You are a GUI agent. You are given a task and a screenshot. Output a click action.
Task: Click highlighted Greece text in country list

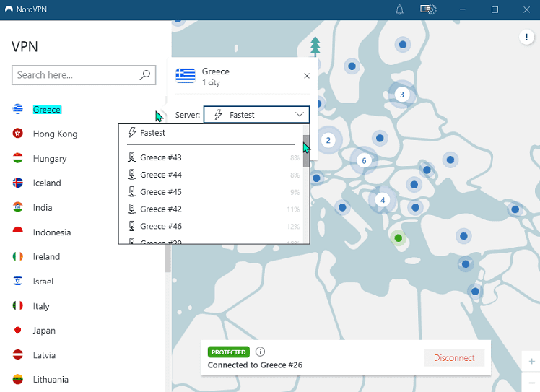47,110
